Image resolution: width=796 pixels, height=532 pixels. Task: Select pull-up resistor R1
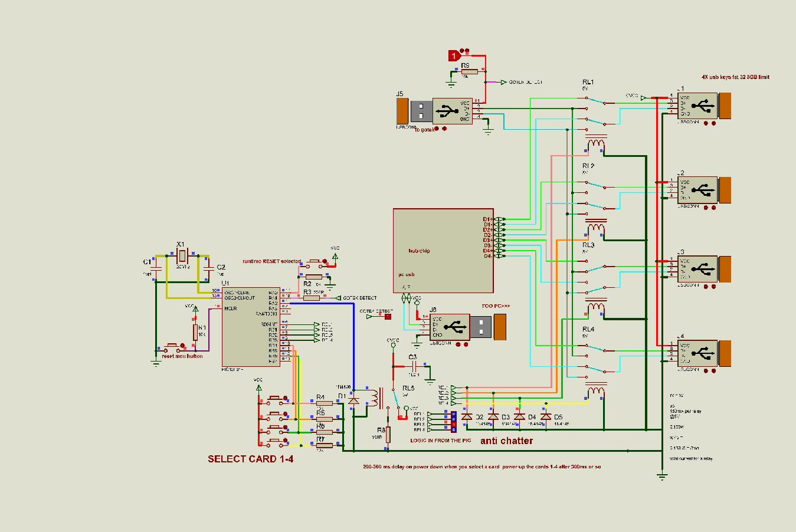[x=195, y=332]
